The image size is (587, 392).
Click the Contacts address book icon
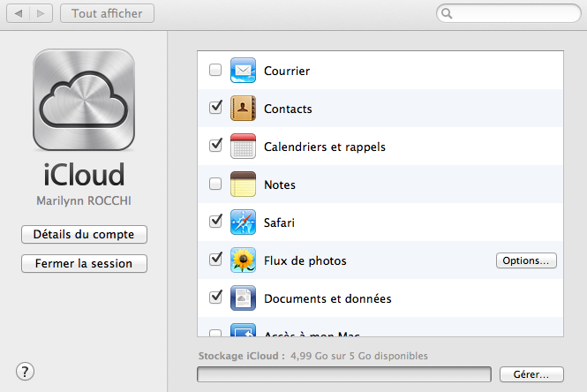[243, 109]
